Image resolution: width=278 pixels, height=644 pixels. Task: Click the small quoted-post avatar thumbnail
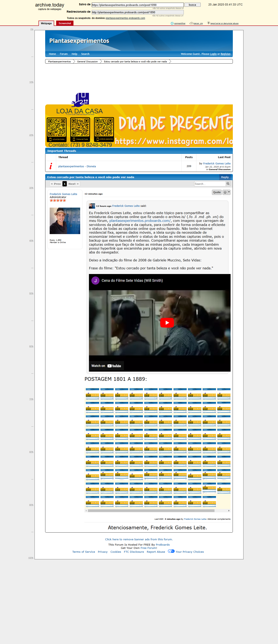(92, 206)
